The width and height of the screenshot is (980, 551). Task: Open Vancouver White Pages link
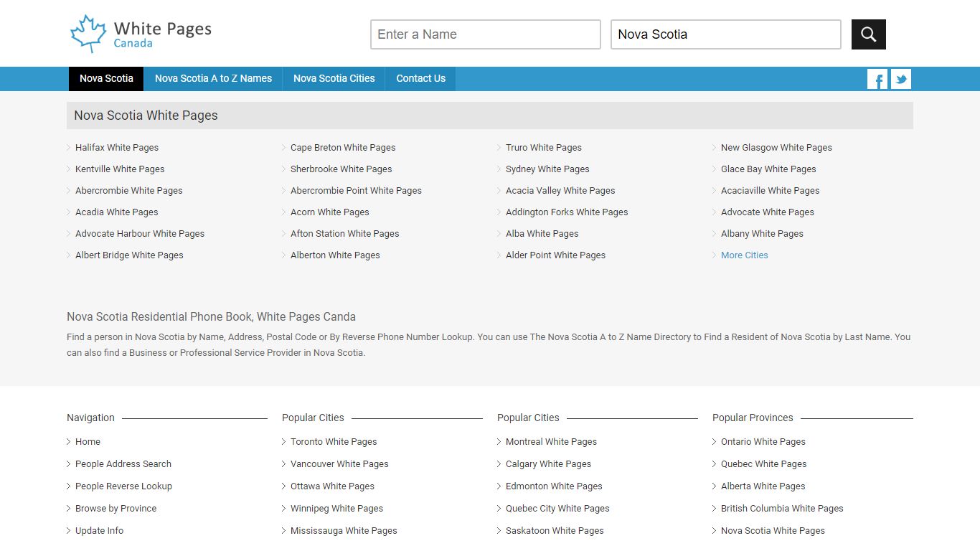coord(339,464)
